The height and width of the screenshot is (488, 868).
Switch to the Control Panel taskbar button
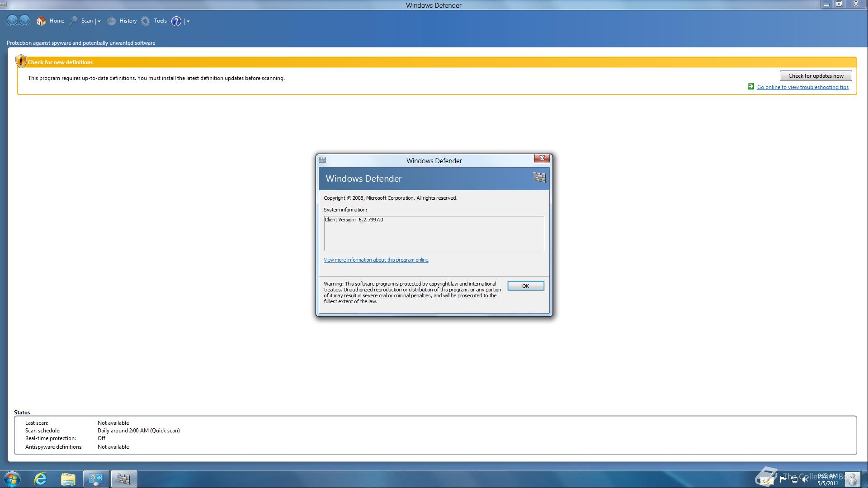coord(96,479)
